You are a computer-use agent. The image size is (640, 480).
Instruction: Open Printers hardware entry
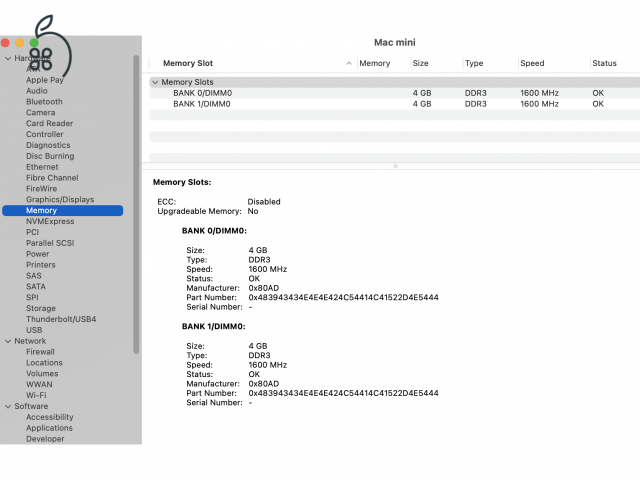41,265
